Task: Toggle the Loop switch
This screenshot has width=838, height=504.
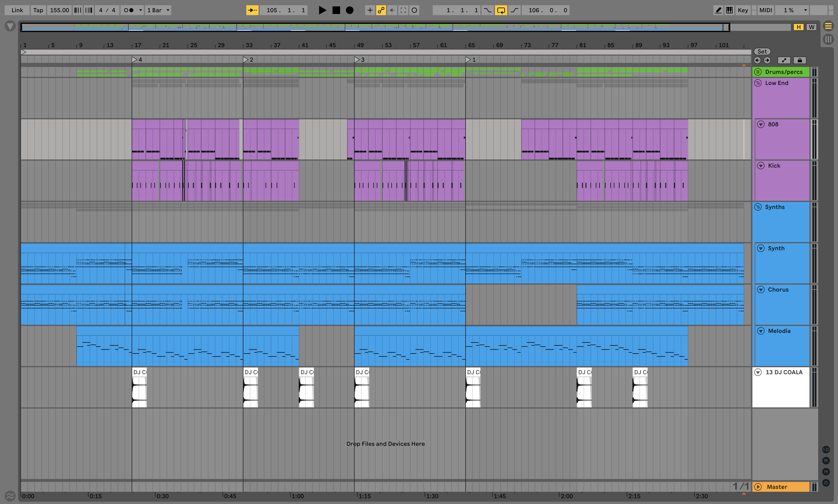Action: [x=501, y=10]
